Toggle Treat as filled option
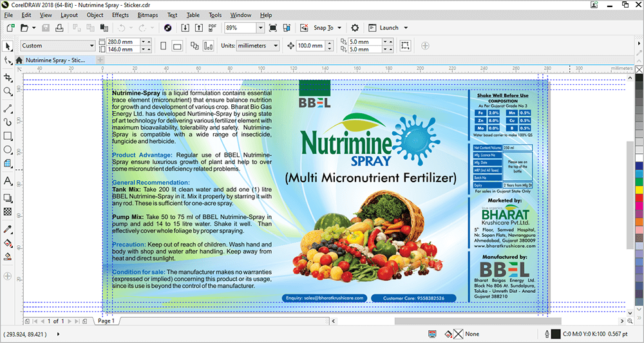Image resolution: width=644 pixels, height=343 pixels. tap(405, 46)
